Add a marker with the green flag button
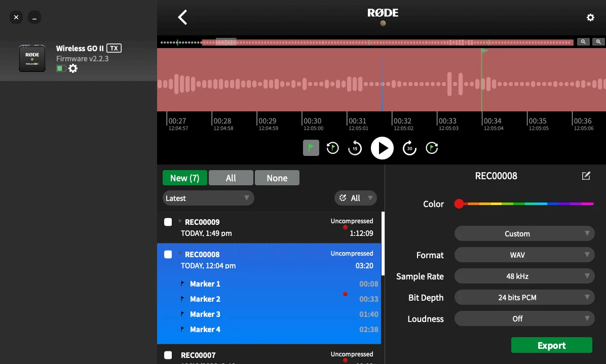 coord(311,148)
